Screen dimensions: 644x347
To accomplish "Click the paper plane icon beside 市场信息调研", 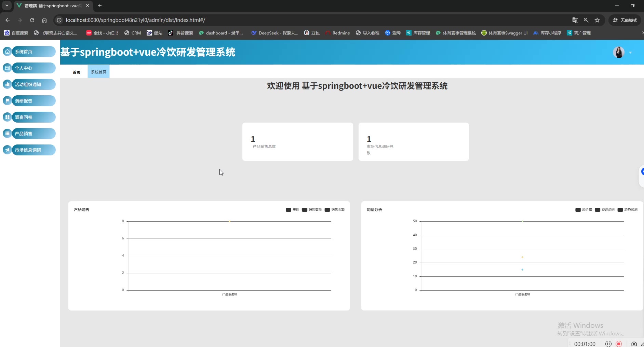I will coord(7,150).
